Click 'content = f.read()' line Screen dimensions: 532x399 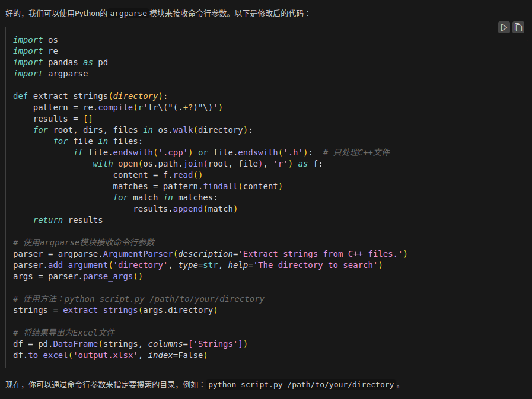coord(158,175)
